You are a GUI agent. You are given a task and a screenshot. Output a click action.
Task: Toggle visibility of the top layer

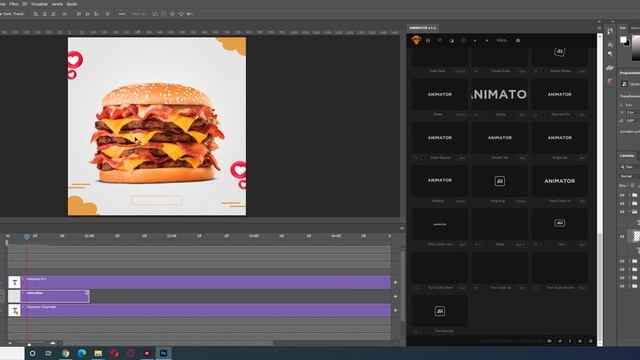(x=622, y=195)
